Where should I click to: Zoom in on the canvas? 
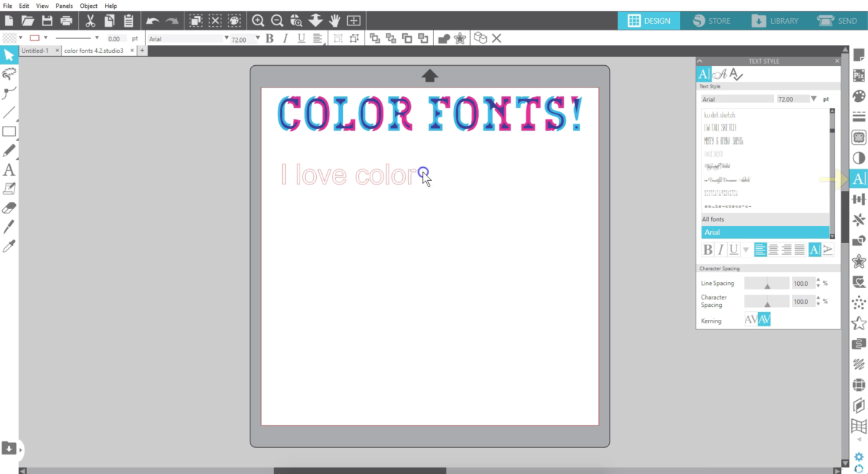point(258,21)
